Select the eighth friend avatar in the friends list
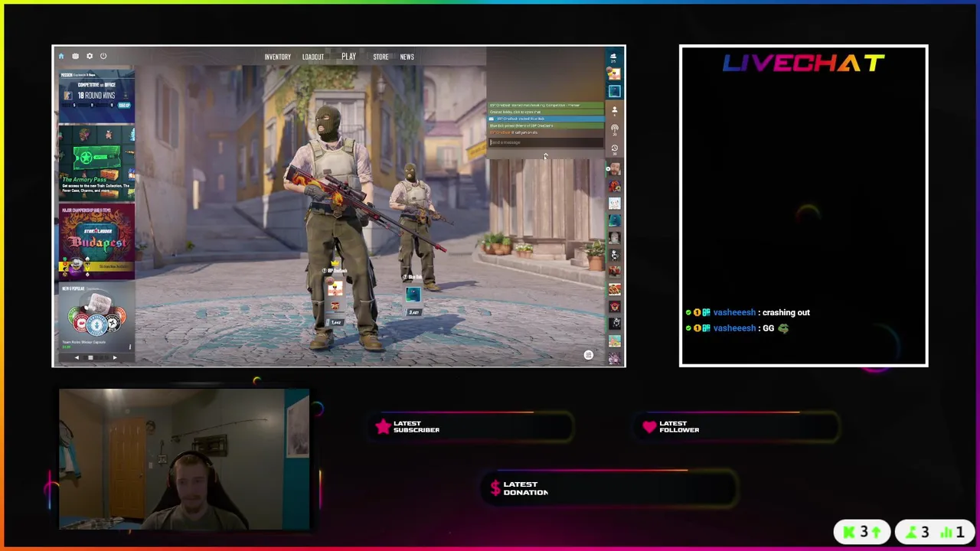Image resolution: width=980 pixels, height=551 pixels. coord(615,289)
